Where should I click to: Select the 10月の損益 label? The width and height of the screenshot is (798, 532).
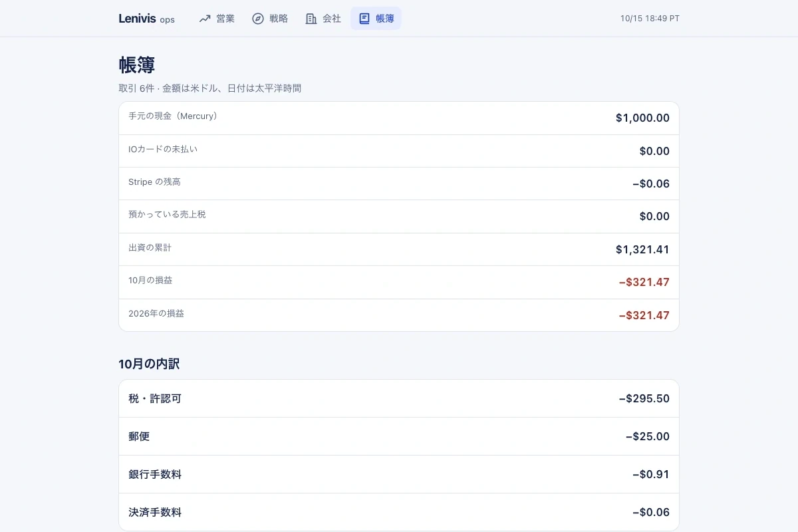coord(150,280)
